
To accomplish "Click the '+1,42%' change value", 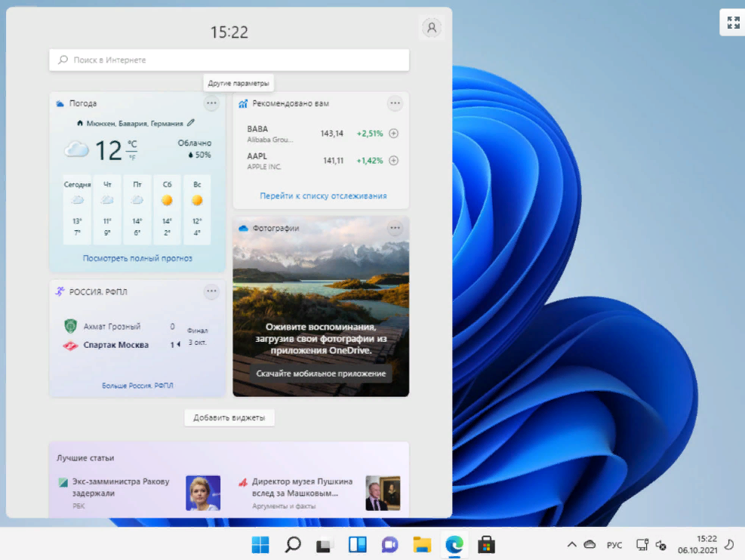I will pos(370,161).
